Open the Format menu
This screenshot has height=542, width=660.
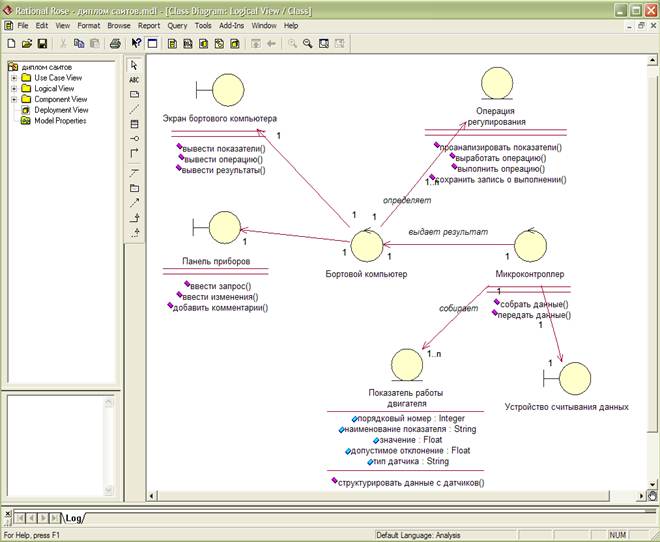point(88,26)
